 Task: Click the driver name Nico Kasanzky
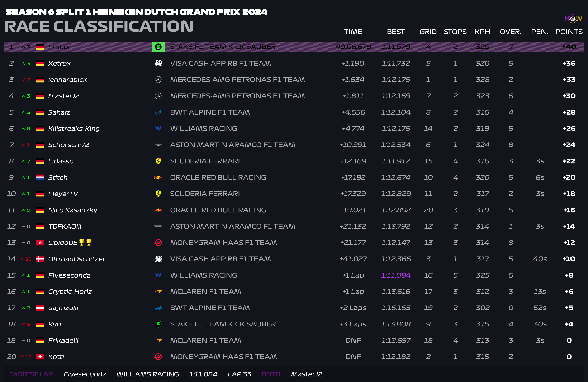[73, 210]
